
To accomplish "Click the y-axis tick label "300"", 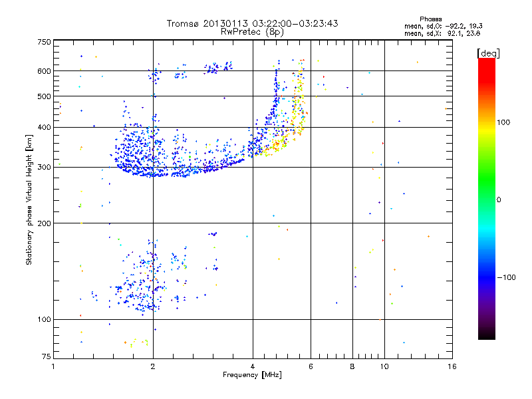I will coord(44,168).
